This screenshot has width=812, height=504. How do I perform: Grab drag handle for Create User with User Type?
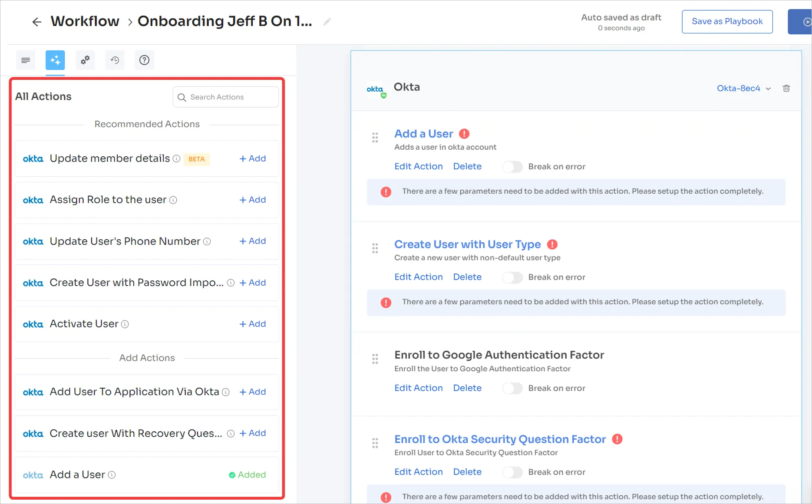(x=375, y=248)
